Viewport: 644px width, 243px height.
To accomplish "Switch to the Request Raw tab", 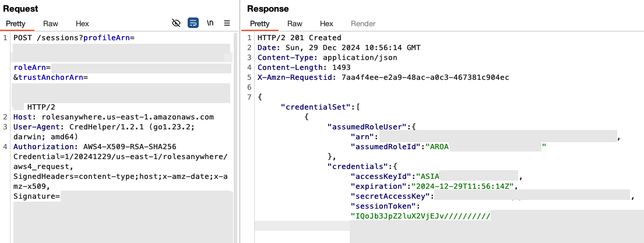I will tap(51, 24).
